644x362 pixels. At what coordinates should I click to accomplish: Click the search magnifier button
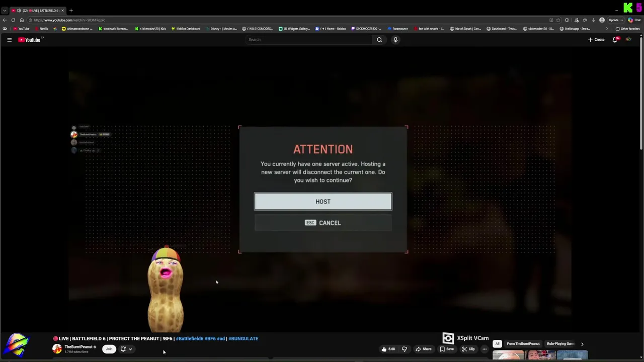[379, 40]
